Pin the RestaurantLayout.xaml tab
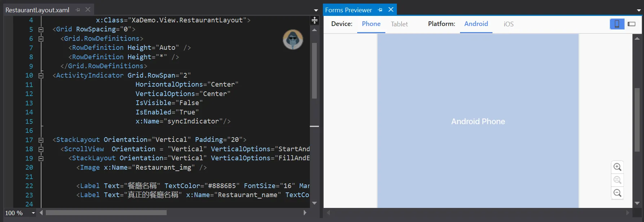644x222 pixels. pyautogui.click(x=78, y=10)
